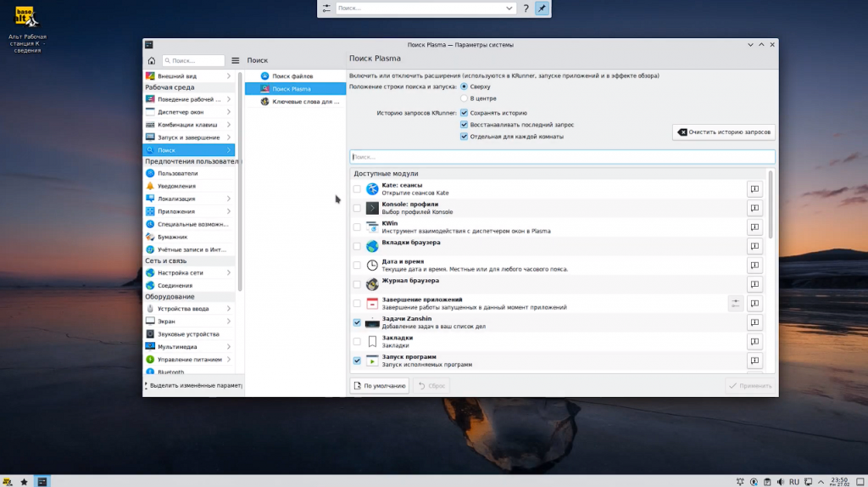Toggle Восстанавливать последний запрос checkbox
This screenshot has height=487, width=868.
pos(464,125)
